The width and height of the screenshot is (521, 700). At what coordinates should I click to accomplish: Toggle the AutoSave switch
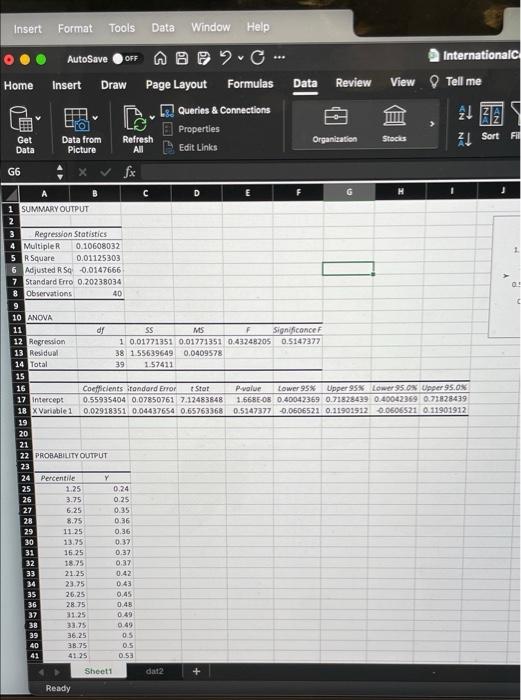pyautogui.click(x=127, y=58)
